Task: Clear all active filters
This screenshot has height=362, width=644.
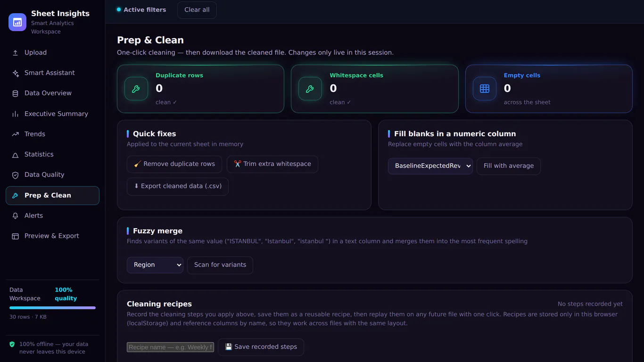Action: [197, 10]
